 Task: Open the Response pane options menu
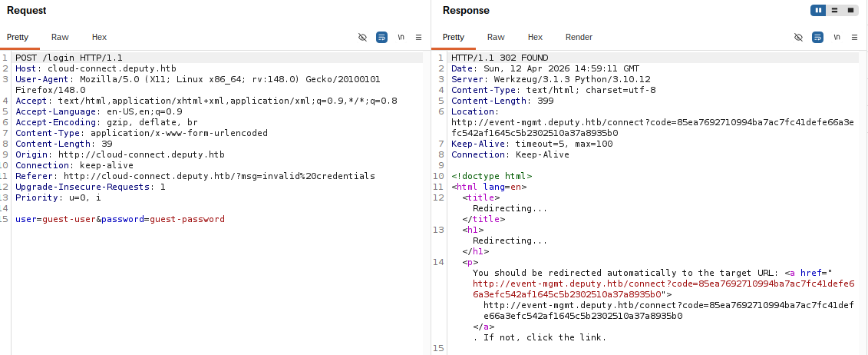point(855,37)
